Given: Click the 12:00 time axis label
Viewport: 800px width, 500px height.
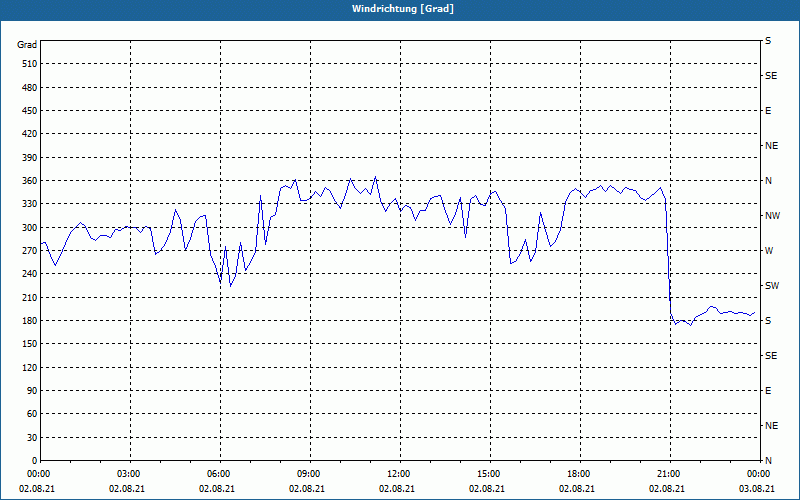Looking at the screenshot, I should [396, 474].
